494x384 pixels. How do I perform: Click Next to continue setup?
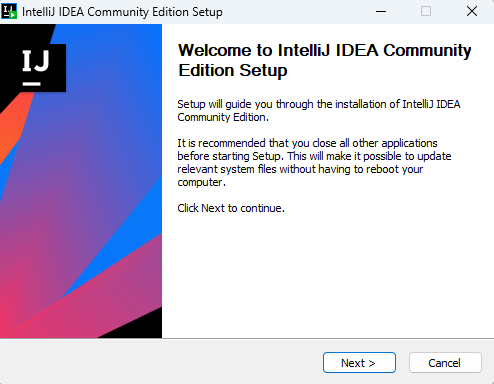tap(359, 363)
